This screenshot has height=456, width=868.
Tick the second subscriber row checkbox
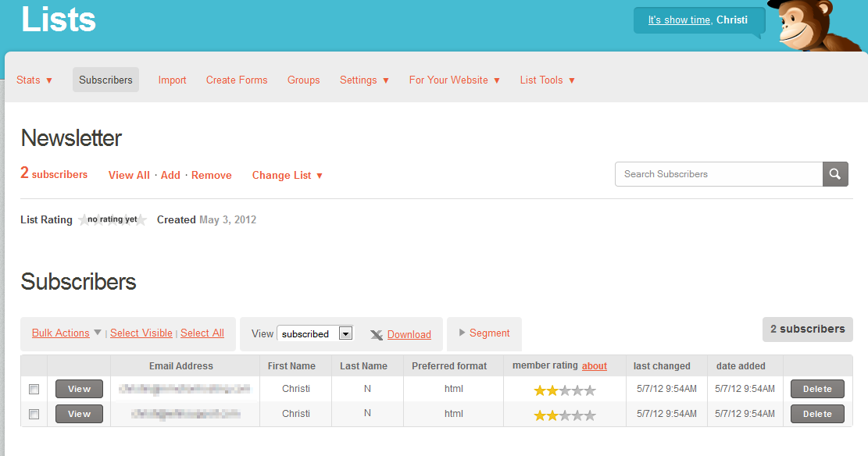click(34, 415)
